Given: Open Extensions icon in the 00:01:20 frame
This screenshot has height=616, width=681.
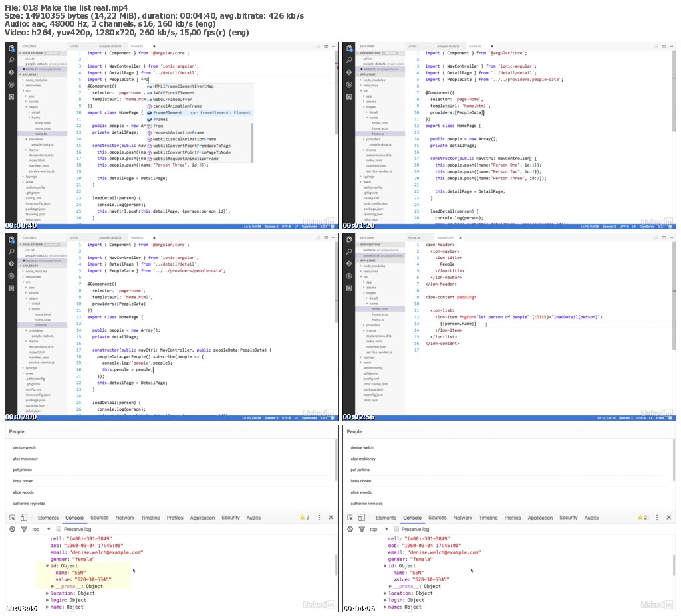Looking at the screenshot, I should point(349,96).
